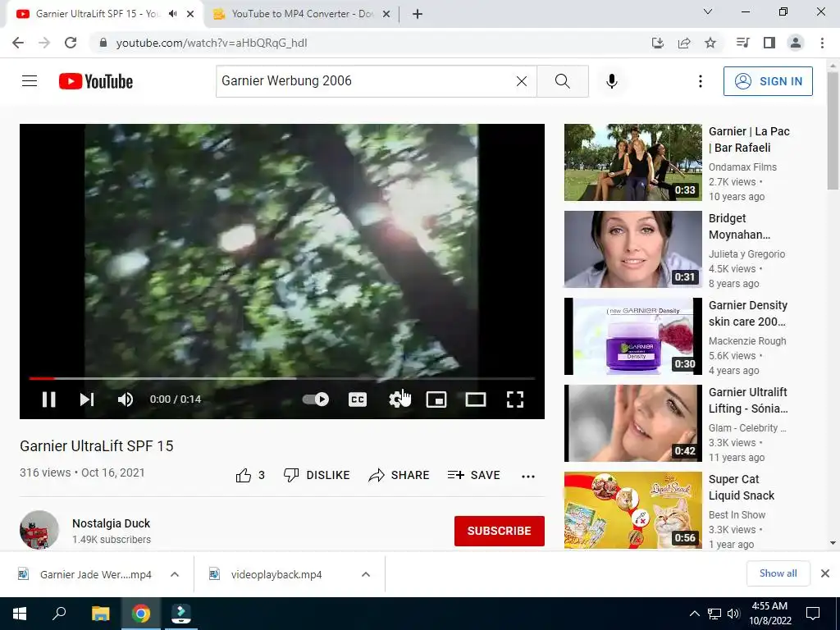Open File Explorer from the taskbar
The height and width of the screenshot is (630, 840).
[101, 614]
